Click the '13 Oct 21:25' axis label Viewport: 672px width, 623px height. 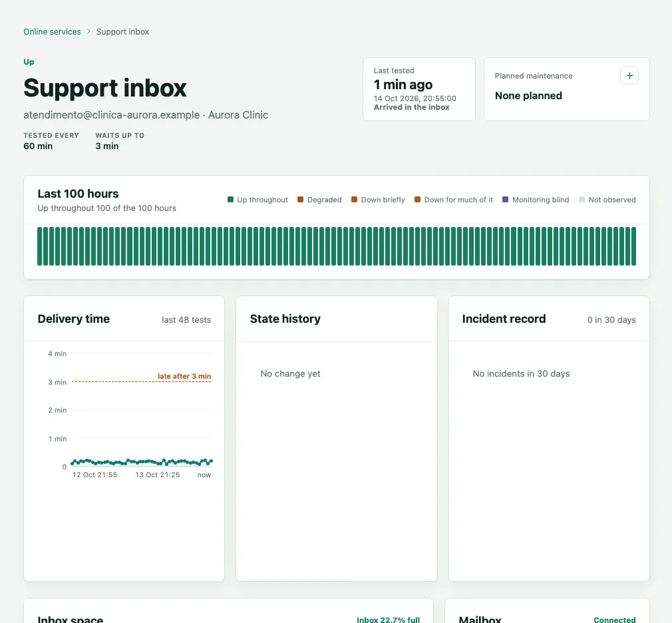pos(157,475)
